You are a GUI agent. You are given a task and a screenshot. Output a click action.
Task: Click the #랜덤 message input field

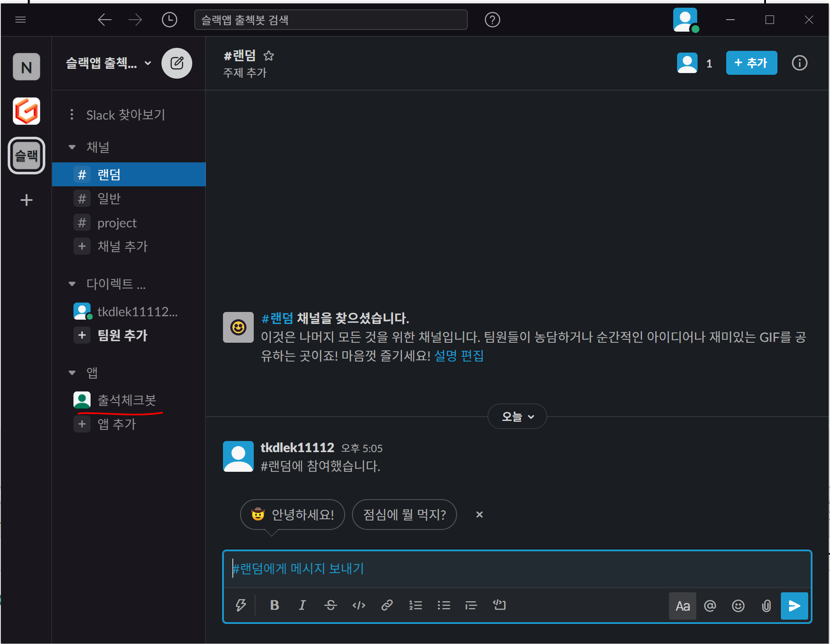tap(517, 568)
